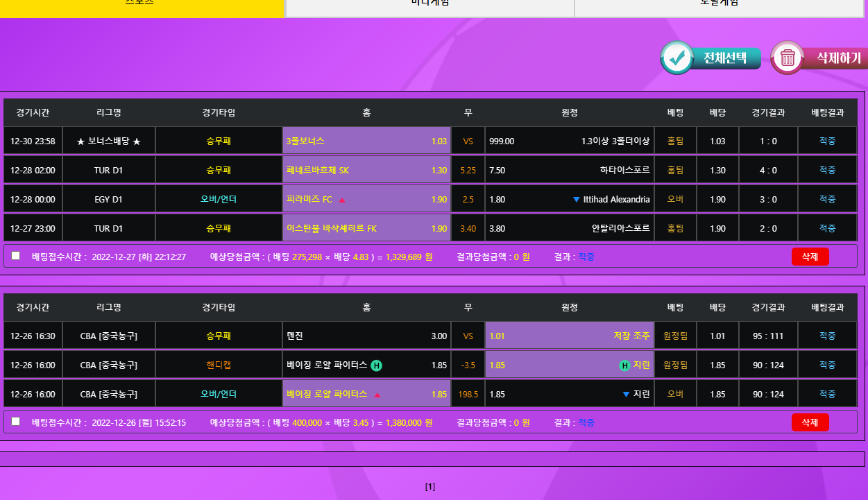This screenshot has width=868, height=500.
Task: Select the 이스탄불 바삭셰히르 FK home cell
Action: 366,229
